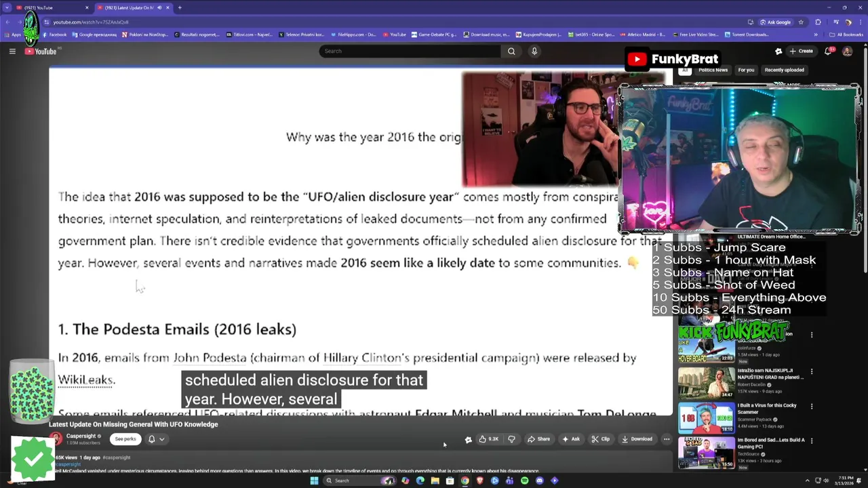Select the Politics News chip
This screenshot has height=488, width=868.
coord(713,70)
